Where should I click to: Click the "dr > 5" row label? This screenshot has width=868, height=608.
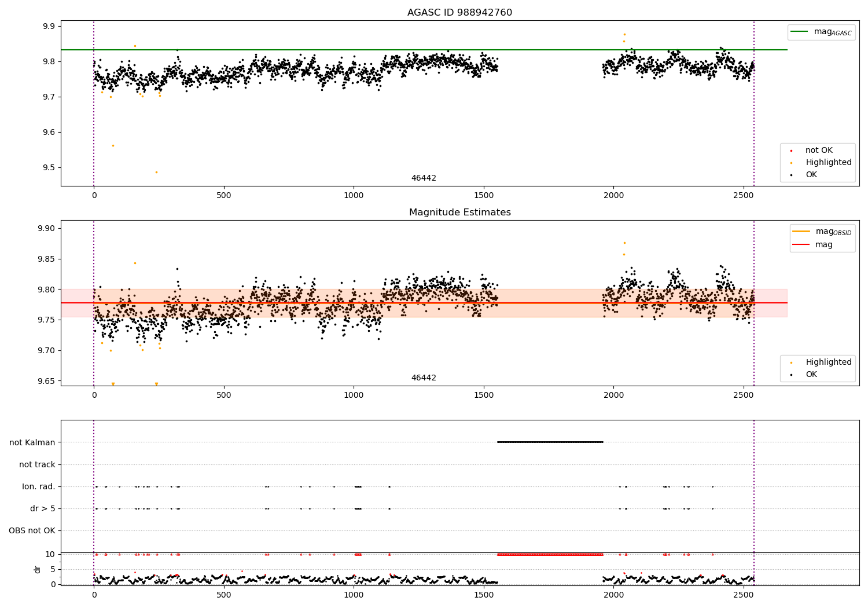43,509
